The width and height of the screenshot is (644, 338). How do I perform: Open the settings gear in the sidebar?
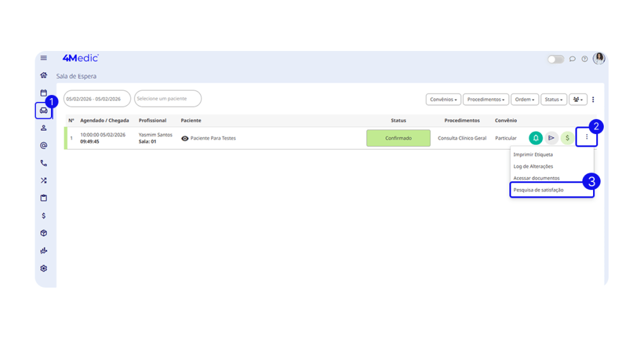43,268
